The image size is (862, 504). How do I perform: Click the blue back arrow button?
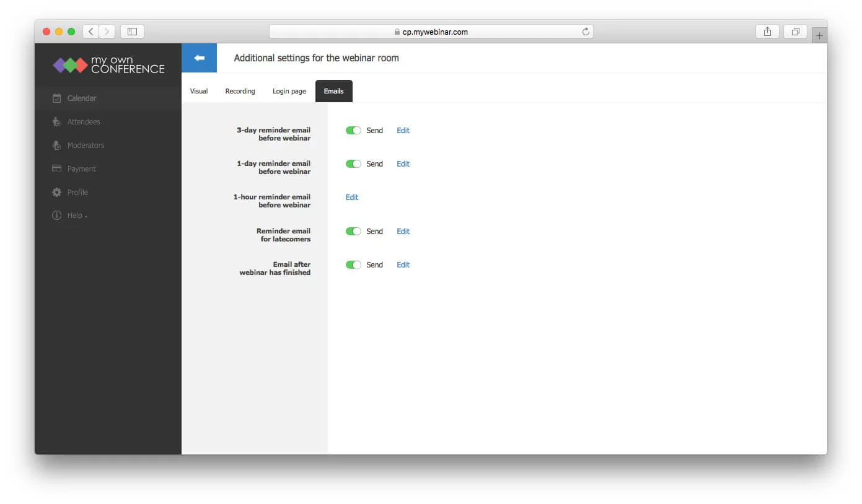[199, 58]
